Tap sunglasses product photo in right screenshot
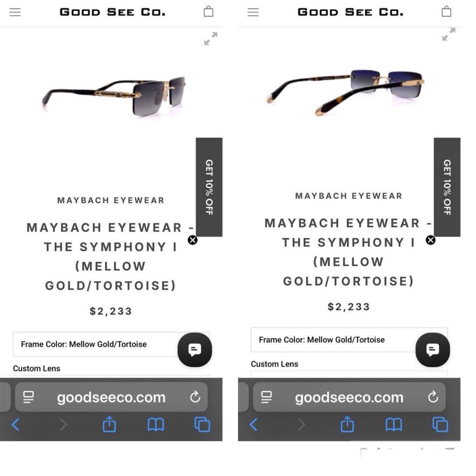 [x=346, y=93]
